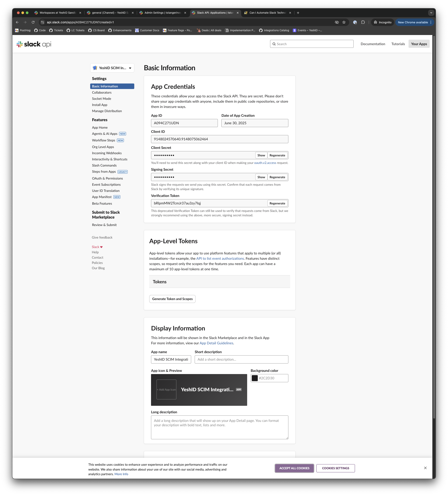Reload the page with refresh icon
The height and width of the screenshot is (495, 448).
(33, 22)
